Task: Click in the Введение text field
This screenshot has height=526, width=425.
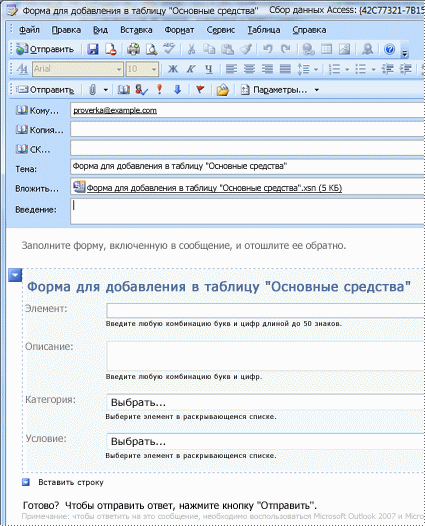Action: click(x=248, y=211)
